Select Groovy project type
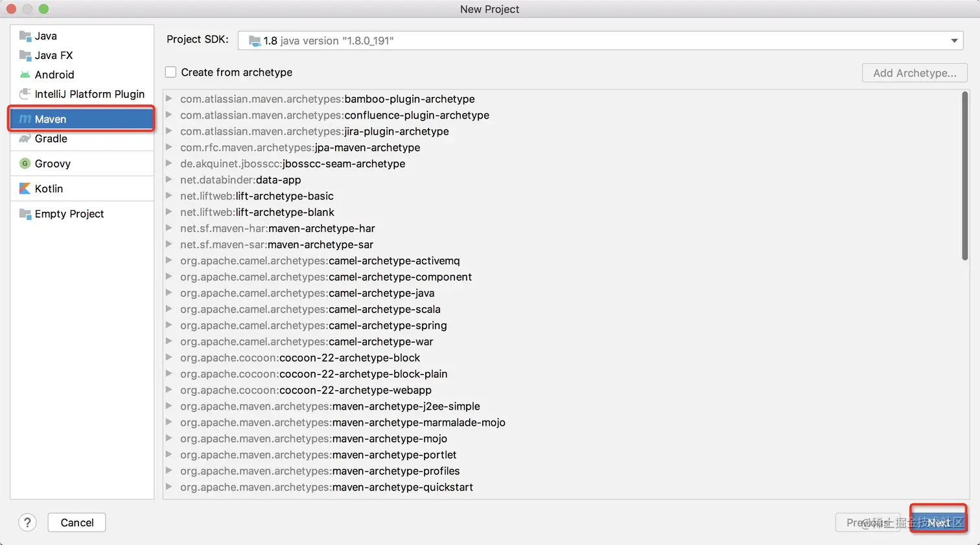 click(82, 163)
